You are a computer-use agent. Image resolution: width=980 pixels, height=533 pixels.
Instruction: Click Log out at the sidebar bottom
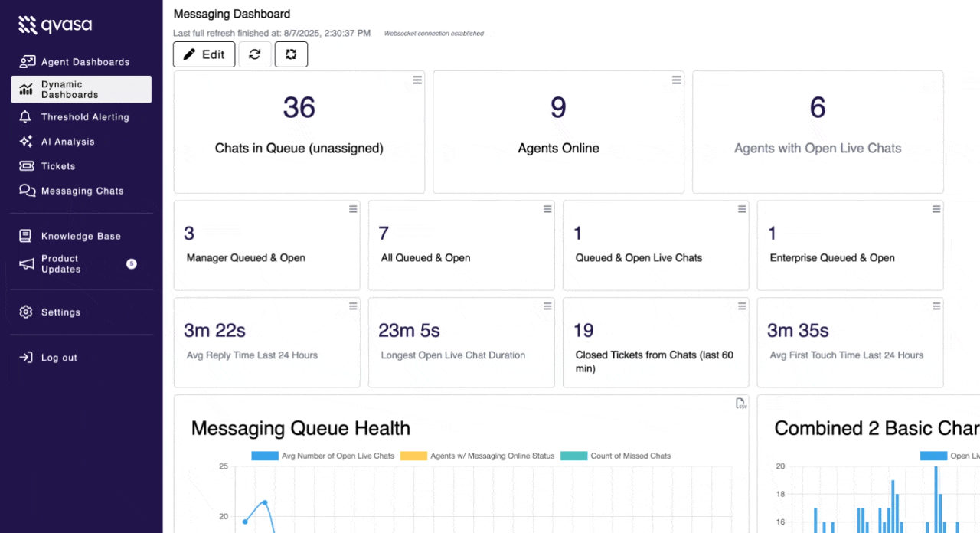click(46, 357)
